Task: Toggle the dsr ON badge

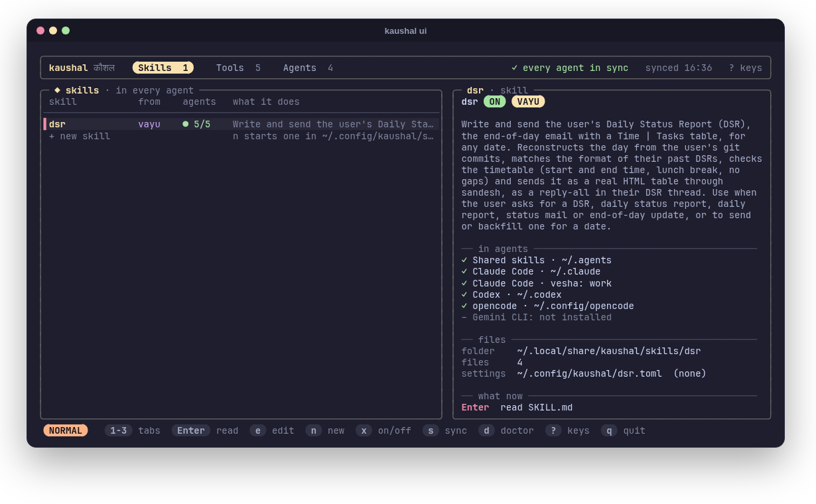Action: 495,101
